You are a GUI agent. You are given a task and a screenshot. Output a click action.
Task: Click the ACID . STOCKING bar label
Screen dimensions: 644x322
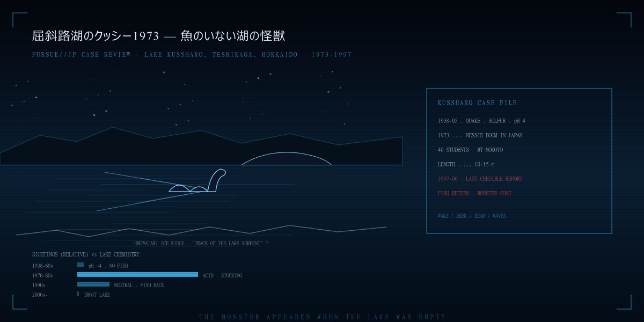222,276
